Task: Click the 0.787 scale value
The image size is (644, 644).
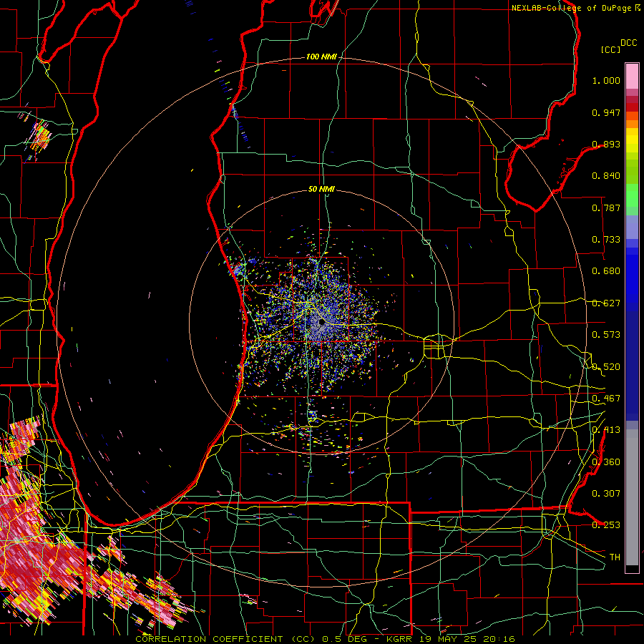Action: pyautogui.click(x=606, y=208)
